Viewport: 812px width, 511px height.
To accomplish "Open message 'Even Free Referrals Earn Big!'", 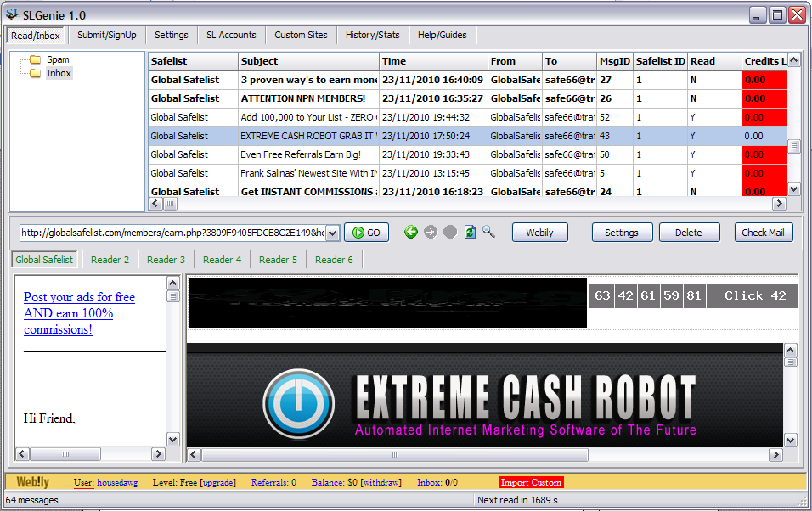I will pyautogui.click(x=467, y=154).
